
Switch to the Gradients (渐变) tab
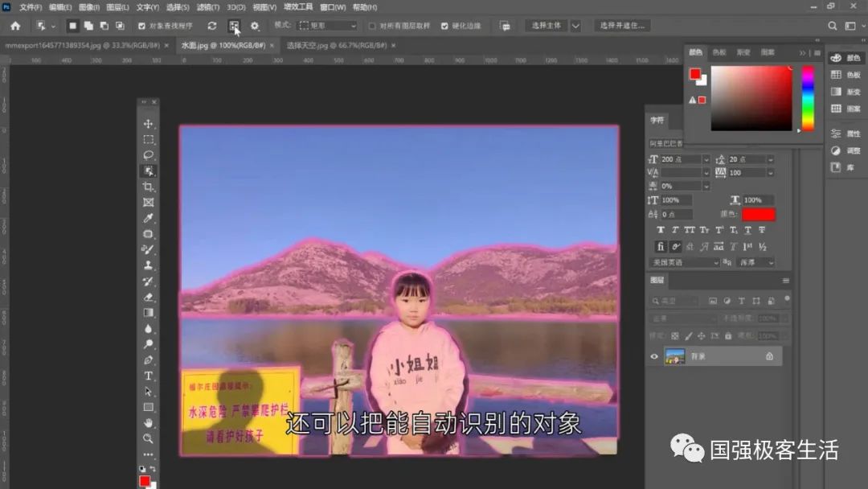(743, 52)
